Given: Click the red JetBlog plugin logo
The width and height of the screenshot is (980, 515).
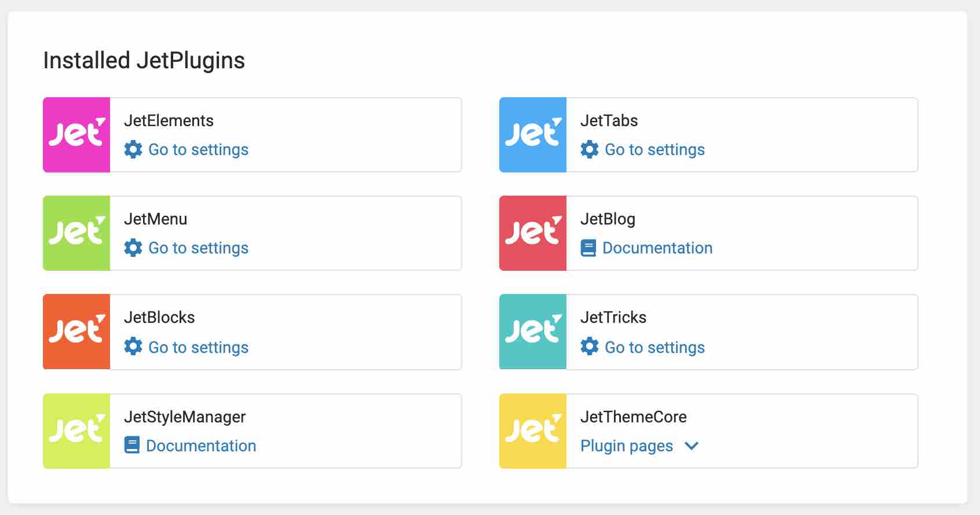Looking at the screenshot, I should tap(533, 233).
